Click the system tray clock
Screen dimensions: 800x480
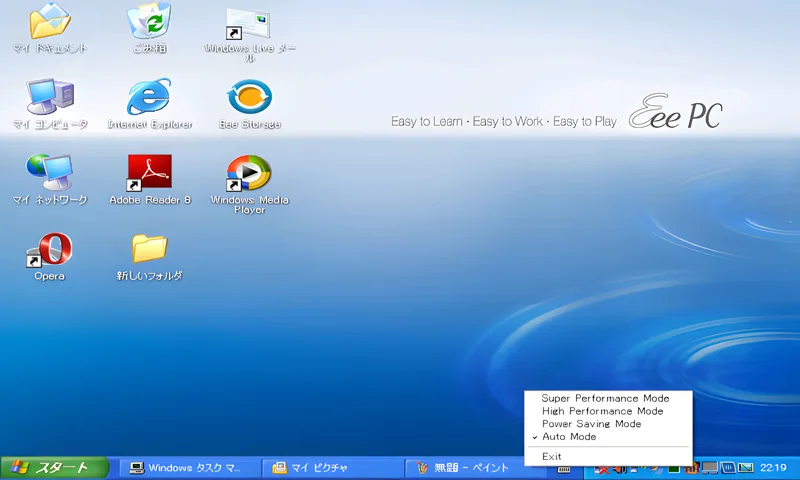[773, 467]
